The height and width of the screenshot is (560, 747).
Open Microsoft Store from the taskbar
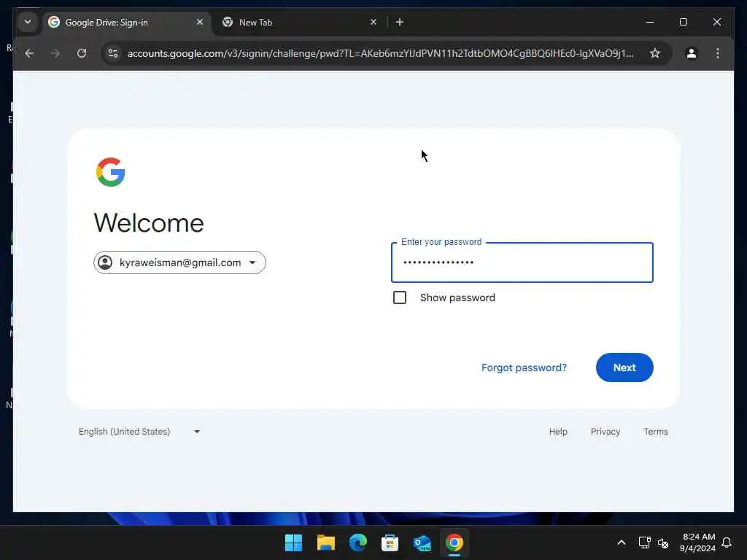(390, 542)
